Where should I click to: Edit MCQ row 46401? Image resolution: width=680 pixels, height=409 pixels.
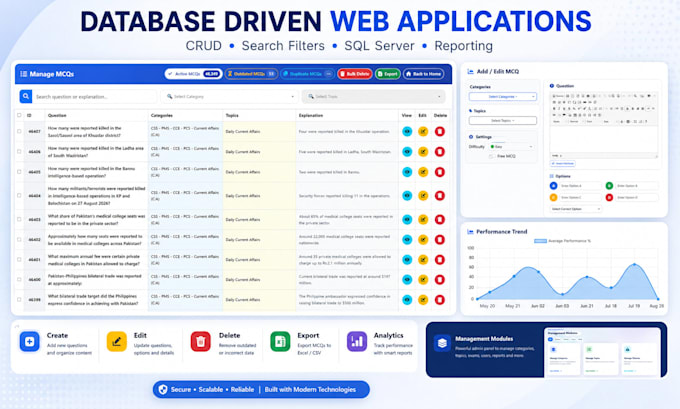(423, 259)
